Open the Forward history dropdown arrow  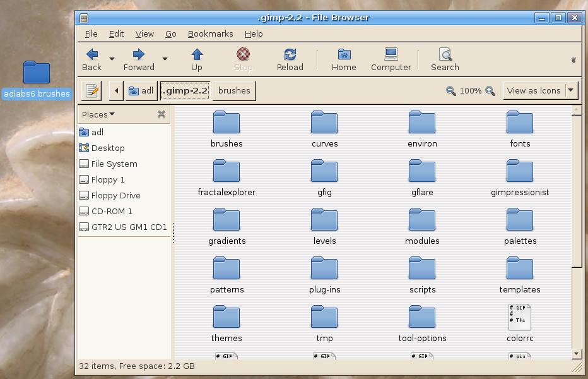pos(165,59)
